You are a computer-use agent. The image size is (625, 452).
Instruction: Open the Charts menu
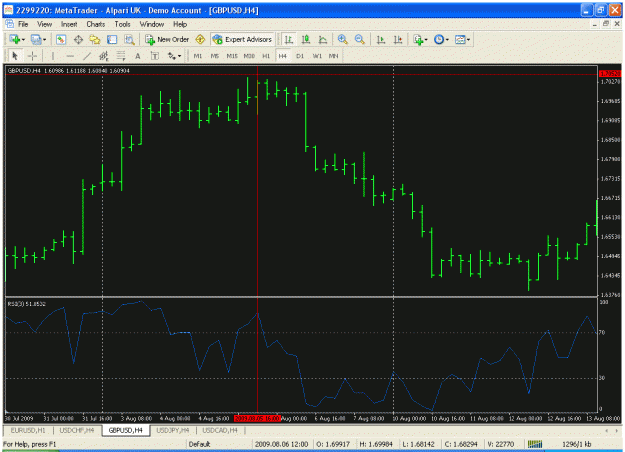click(x=96, y=24)
